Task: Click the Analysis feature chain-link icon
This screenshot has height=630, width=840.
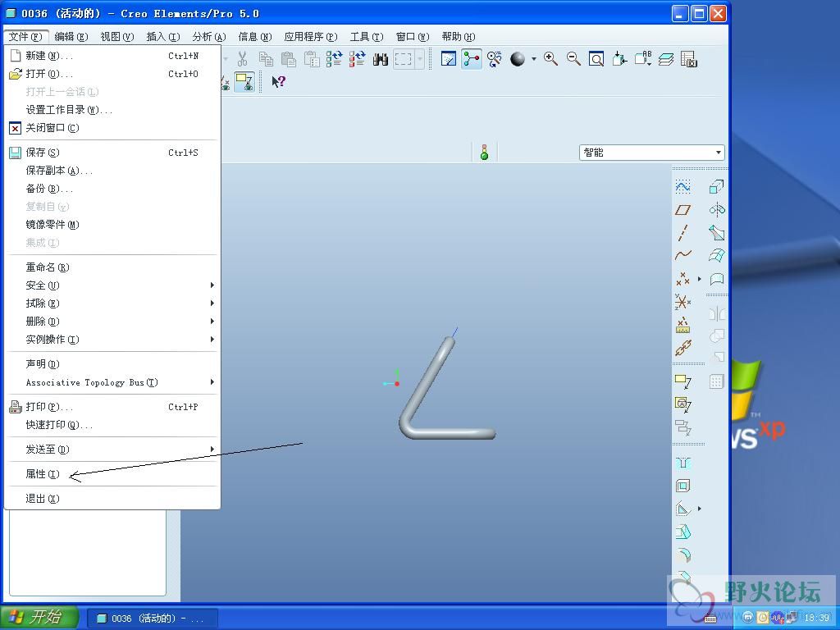Action: [x=683, y=348]
